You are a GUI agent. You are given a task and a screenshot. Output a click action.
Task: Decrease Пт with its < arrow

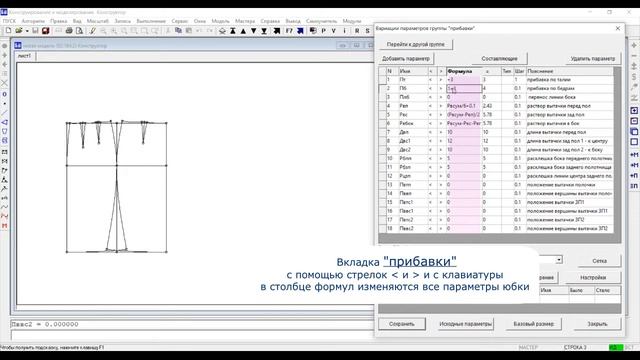click(430, 80)
